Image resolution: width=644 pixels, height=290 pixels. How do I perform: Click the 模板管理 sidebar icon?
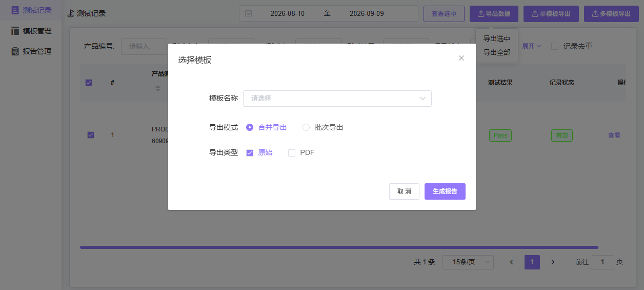tap(15, 31)
